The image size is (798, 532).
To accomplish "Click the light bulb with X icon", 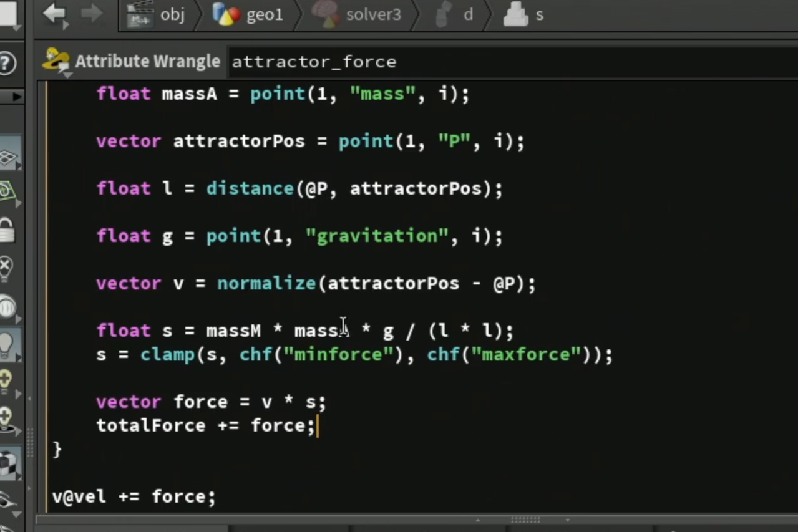I will click(x=6, y=268).
